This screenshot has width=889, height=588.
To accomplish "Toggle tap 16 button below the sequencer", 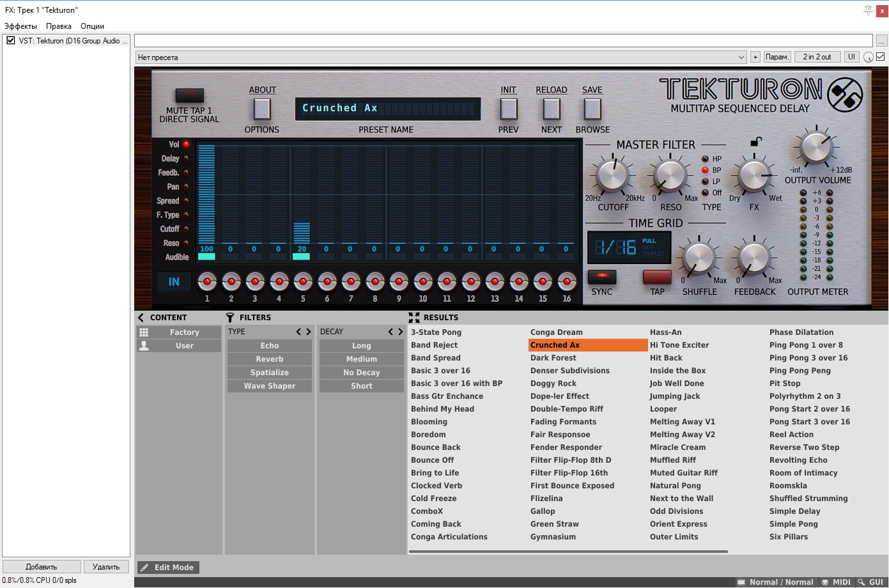I will (566, 281).
